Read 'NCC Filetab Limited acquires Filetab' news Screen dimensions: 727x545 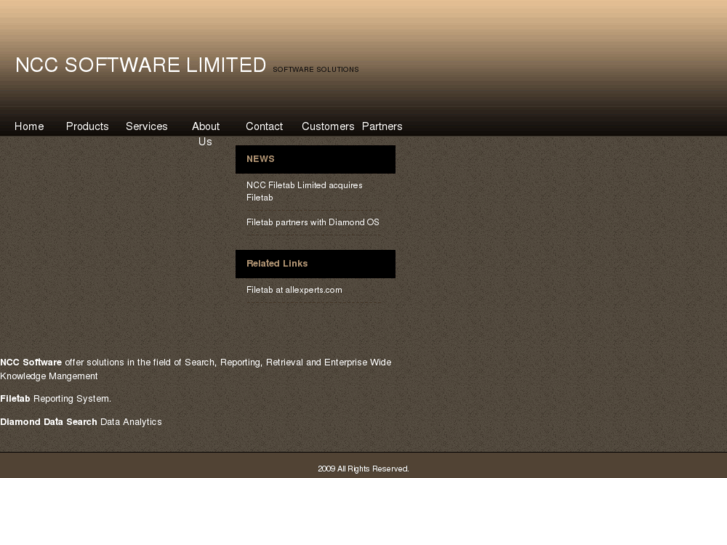point(304,191)
